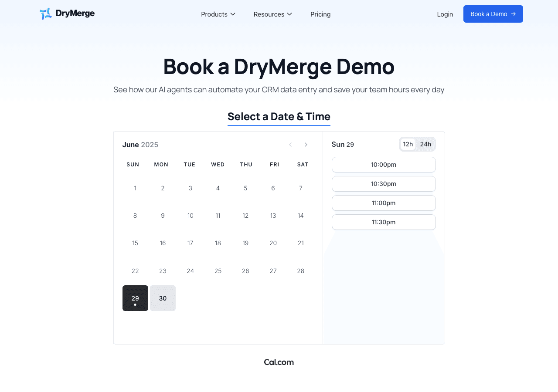This screenshot has width=558, height=392.
Task: Click date 18 in June calendar
Action: [218, 243]
